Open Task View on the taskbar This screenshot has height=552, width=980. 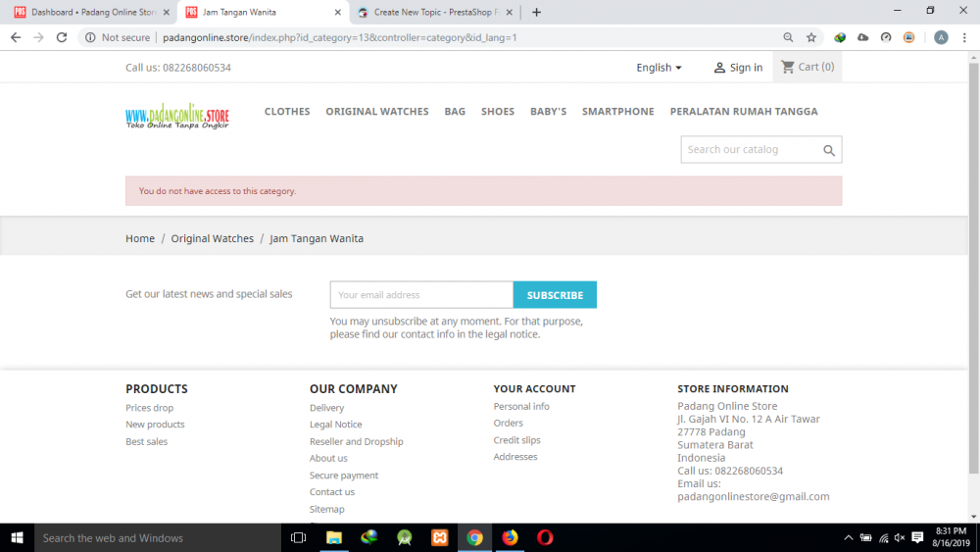tap(299, 537)
